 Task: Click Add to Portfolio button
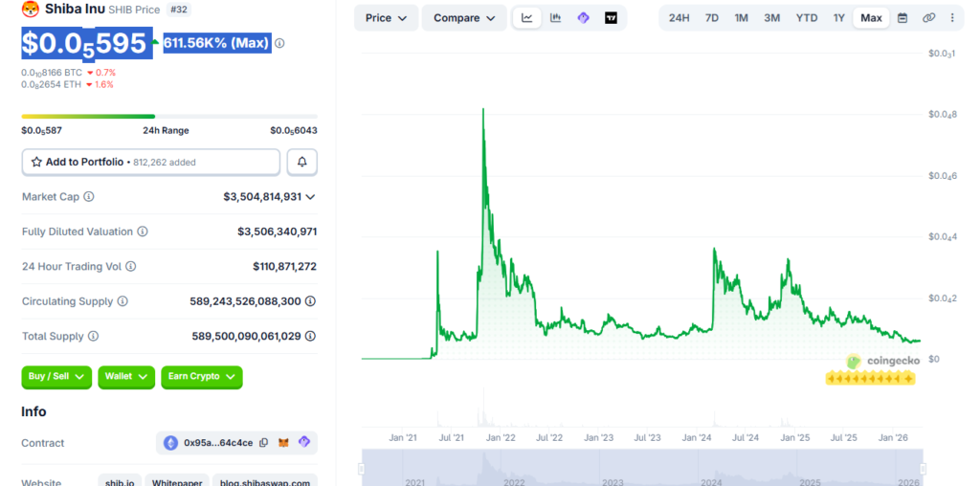click(x=150, y=162)
